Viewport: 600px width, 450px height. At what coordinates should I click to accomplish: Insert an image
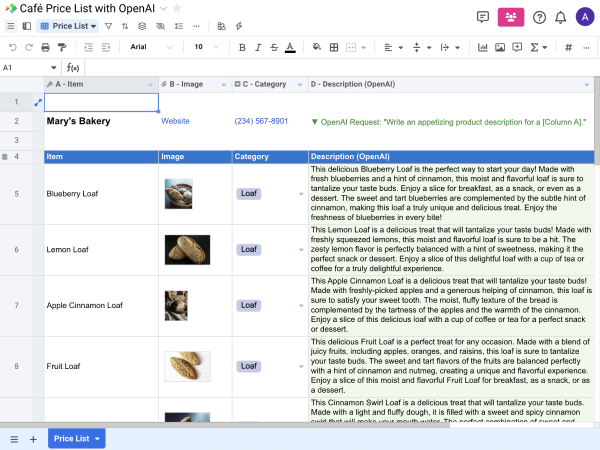pos(500,47)
